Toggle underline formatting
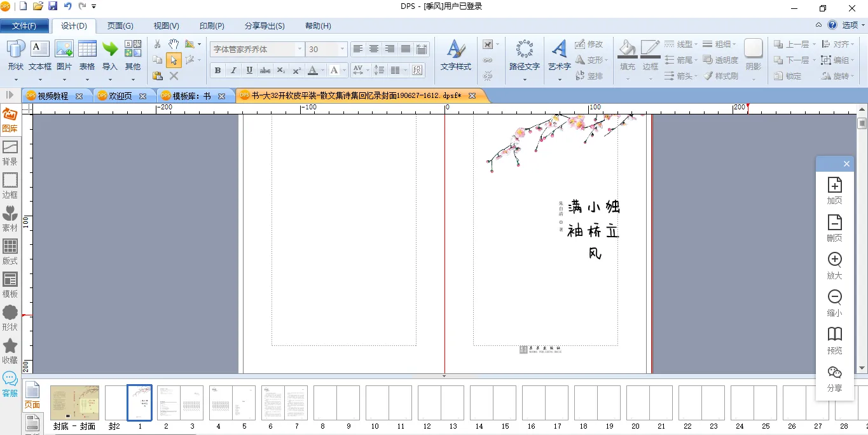This screenshot has height=435, width=868. click(x=249, y=70)
